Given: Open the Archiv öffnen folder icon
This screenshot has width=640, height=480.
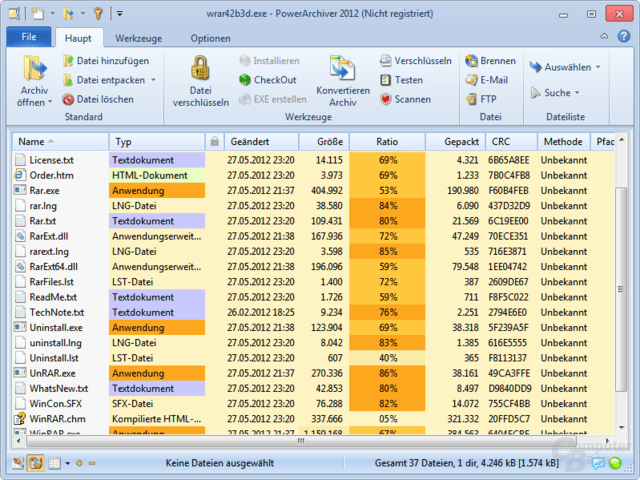Looking at the screenshot, I should [x=34, y=68].
